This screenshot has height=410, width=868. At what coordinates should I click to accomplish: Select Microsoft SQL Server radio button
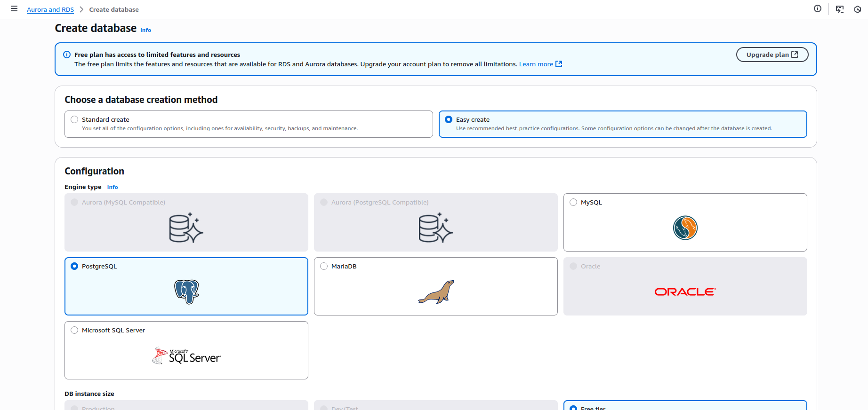pyautogui.click(x=74, y=330)
